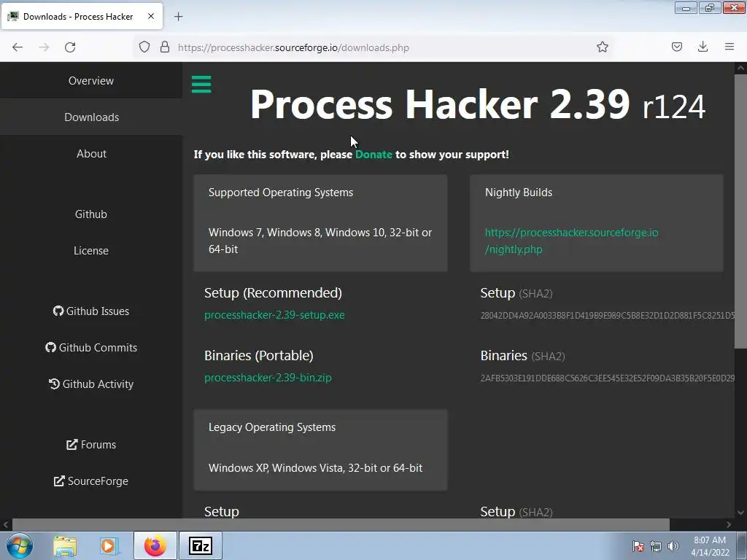The width and height of the screenshot is (747, 560).
Task: Click the Setup (Recommended) heading
Action: pyautogui.click(x=273, y=293)
